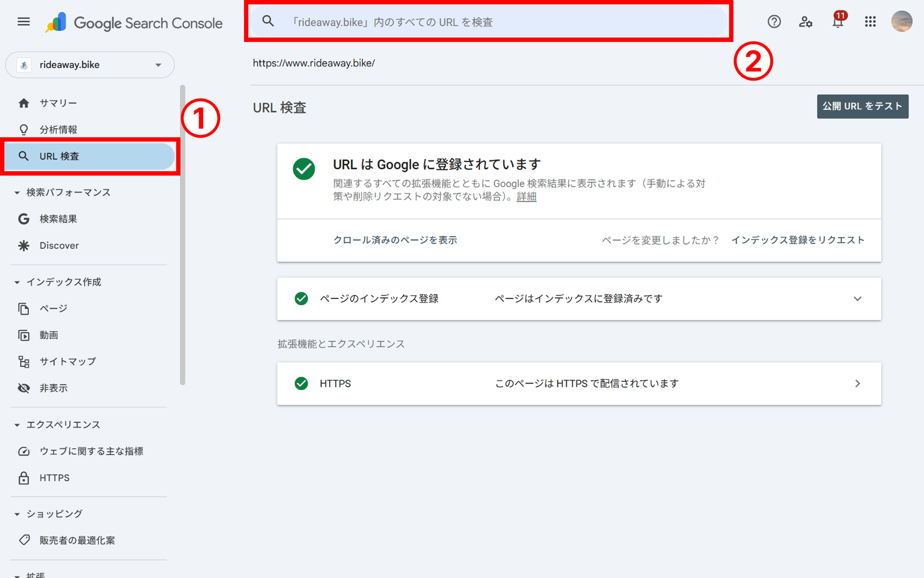Open the notifications bell showing 11 alerts
Viewport: 924px width, 578px height.
click(x=837, y=21)
